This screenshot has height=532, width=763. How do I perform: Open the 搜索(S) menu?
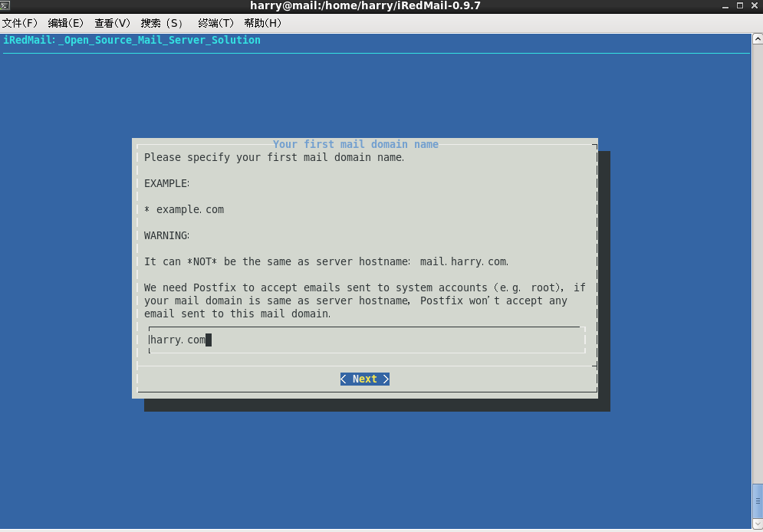(x=162, y=23)
